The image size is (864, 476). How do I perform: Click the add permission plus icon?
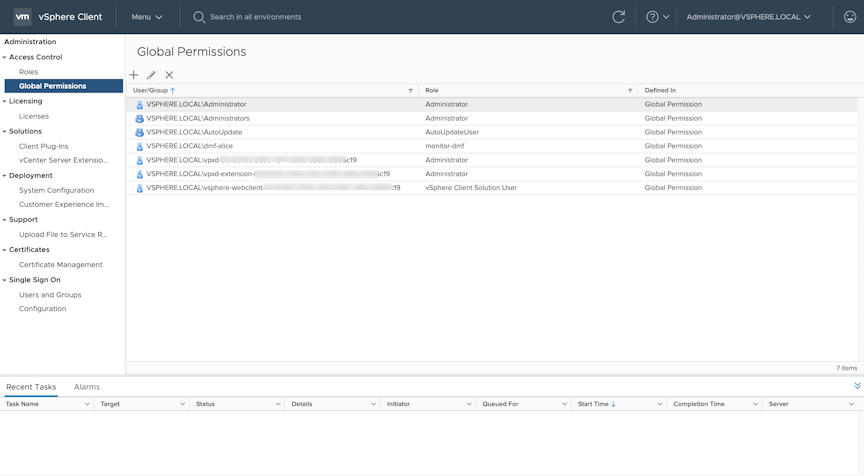coord(134,75)
